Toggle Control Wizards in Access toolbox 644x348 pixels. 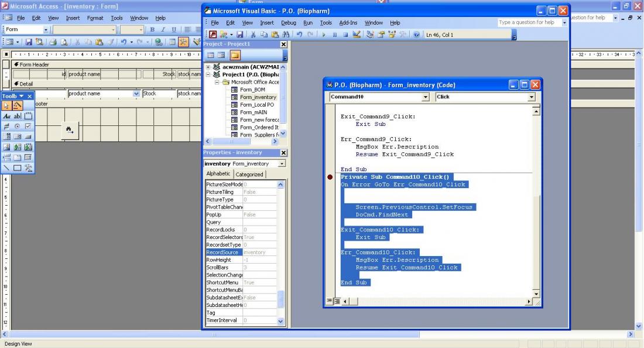tap(17, 105)
